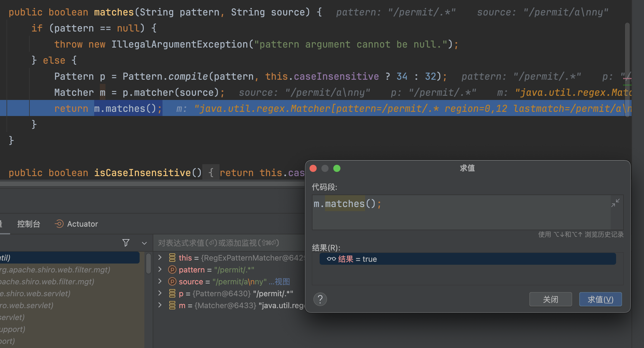Click the collapse editor arrows icon
This screenshot has height=348, width=644.
(x=615, y=203)
